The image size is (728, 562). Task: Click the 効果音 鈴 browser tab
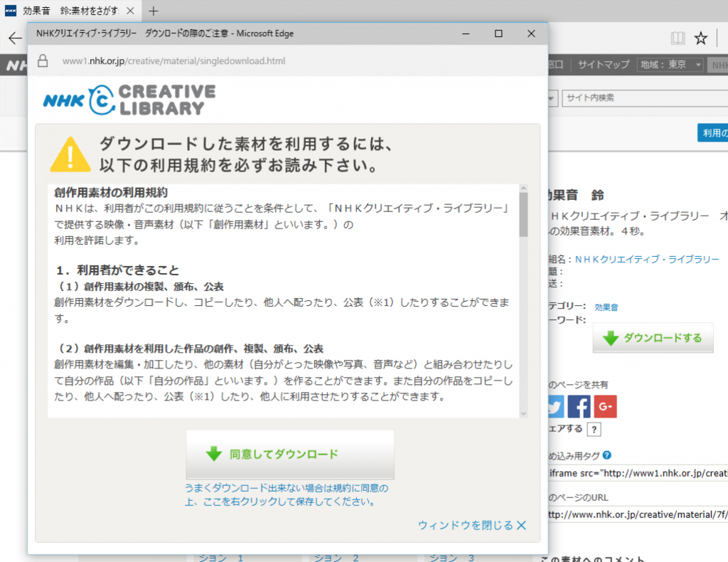[x=70, y=11]
